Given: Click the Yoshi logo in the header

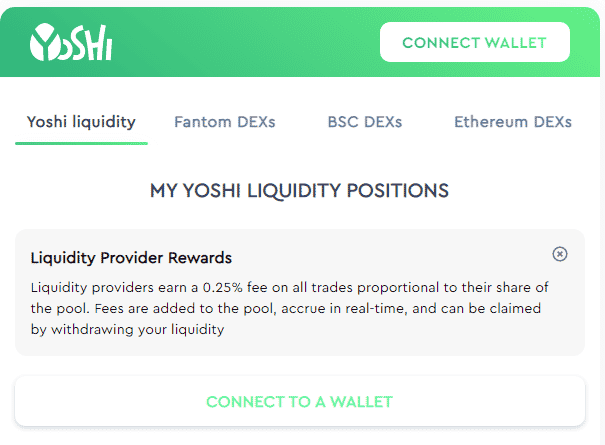Looking at the screenshot, I should (71, 42).
